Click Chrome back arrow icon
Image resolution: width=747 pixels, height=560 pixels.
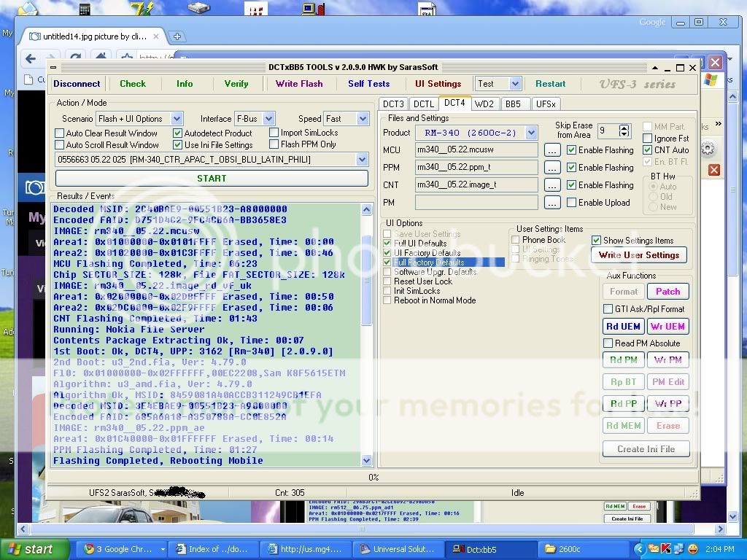[x=31, y=58]
